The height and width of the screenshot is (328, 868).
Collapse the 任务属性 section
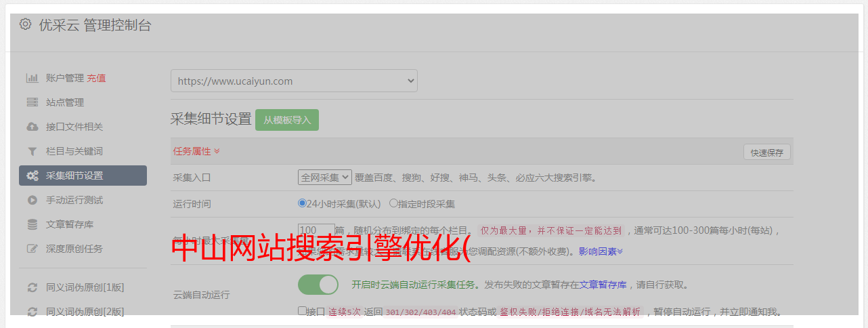click(x=196, y=151)
